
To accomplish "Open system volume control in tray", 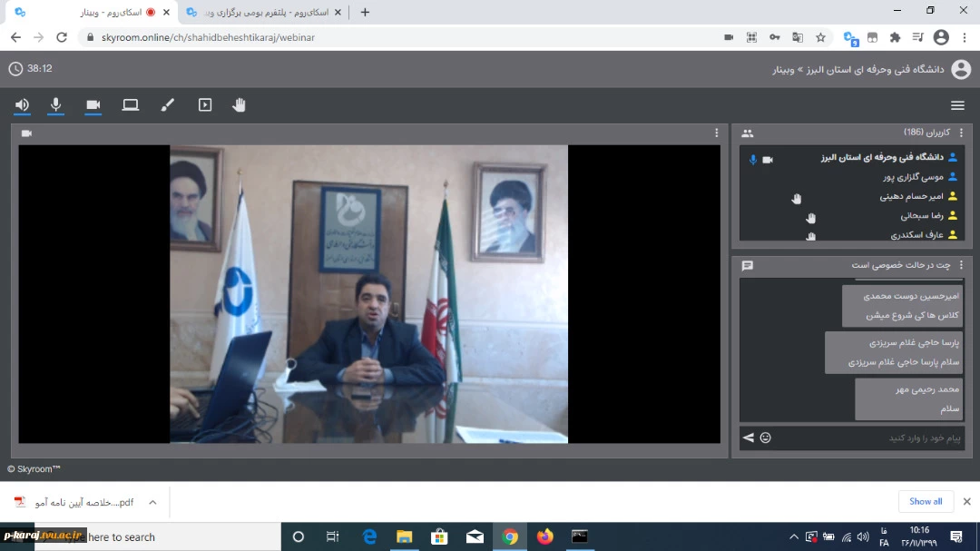I will coord(863,536).
